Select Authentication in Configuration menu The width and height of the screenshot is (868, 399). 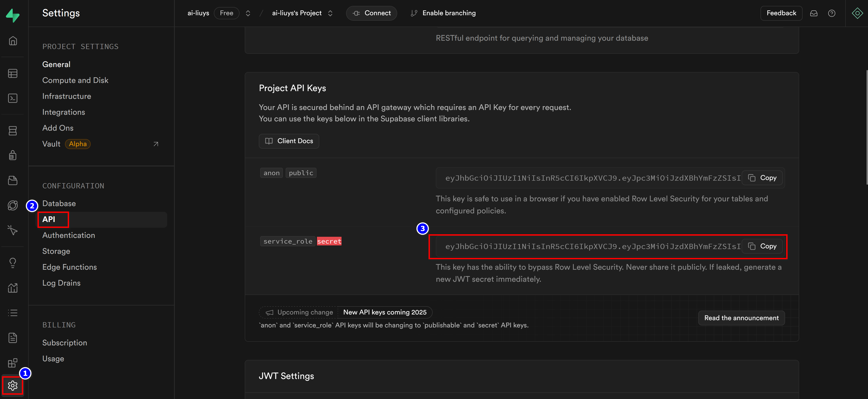[x=69, y=235]
